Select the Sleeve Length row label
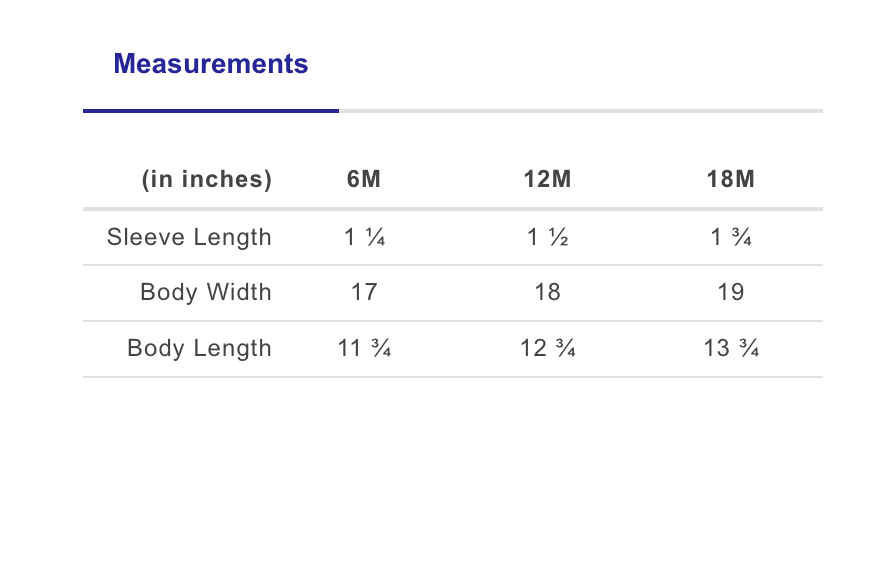 (x=189, y=237)
